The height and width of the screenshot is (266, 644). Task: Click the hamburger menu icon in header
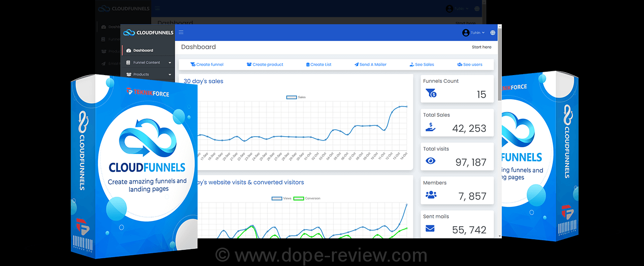point(181,32)
